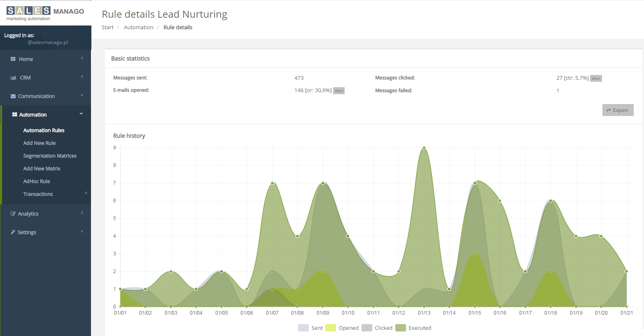
Task: Toggle the Sent legend swatch
Action: pyautogui.click(x=303, y=328)
